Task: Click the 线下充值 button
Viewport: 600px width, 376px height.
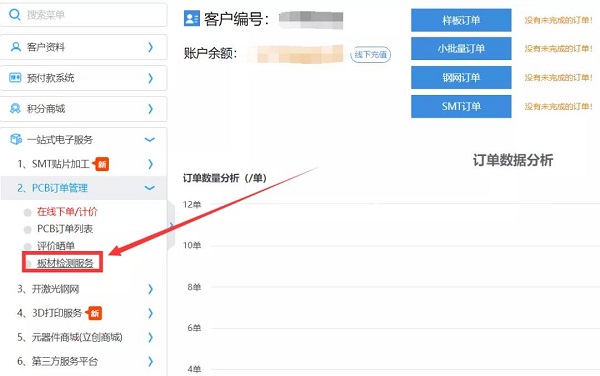Action: pyautogui.click(x=370, y=55)
